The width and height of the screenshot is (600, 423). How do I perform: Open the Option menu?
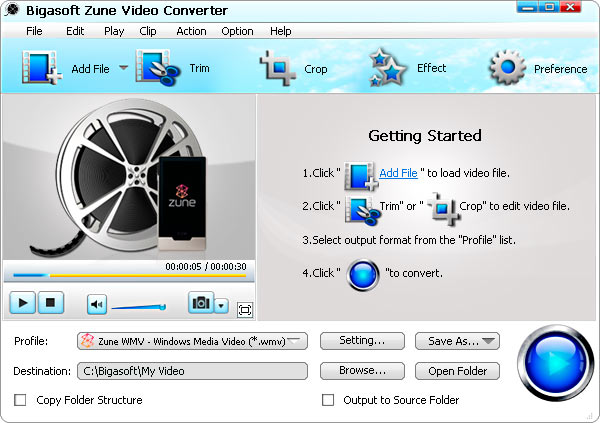point(237,31)
